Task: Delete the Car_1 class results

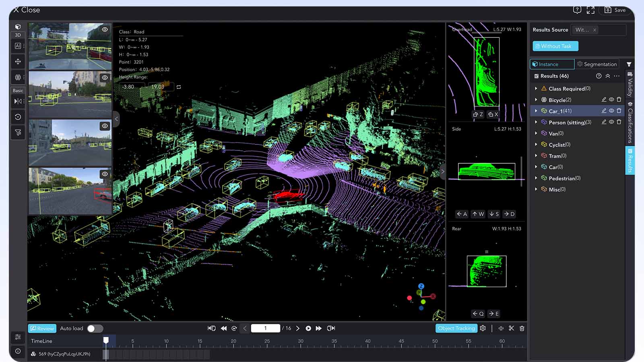Action: tap(619, 111)
